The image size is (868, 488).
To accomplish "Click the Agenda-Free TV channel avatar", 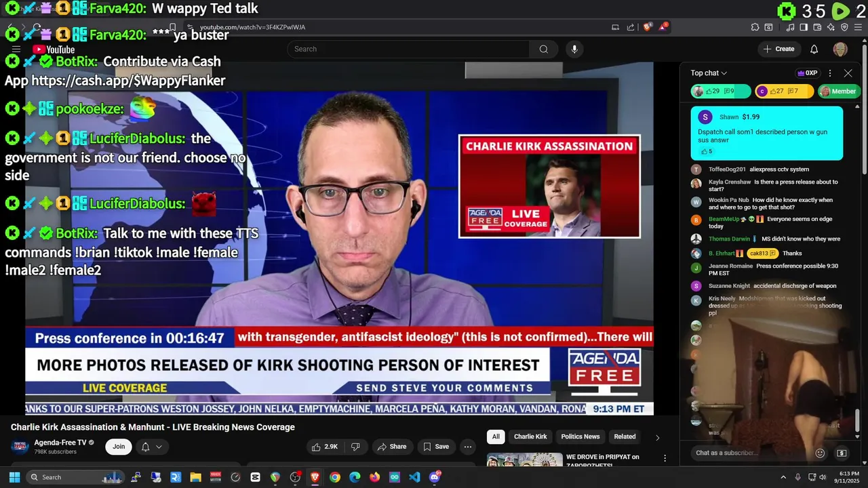I will tap(20, 446).
